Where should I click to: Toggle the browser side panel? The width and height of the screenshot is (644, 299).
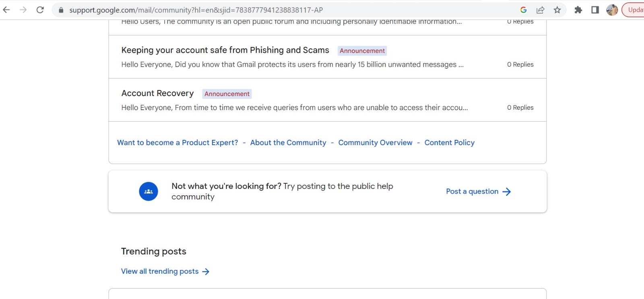pos(595,10)
